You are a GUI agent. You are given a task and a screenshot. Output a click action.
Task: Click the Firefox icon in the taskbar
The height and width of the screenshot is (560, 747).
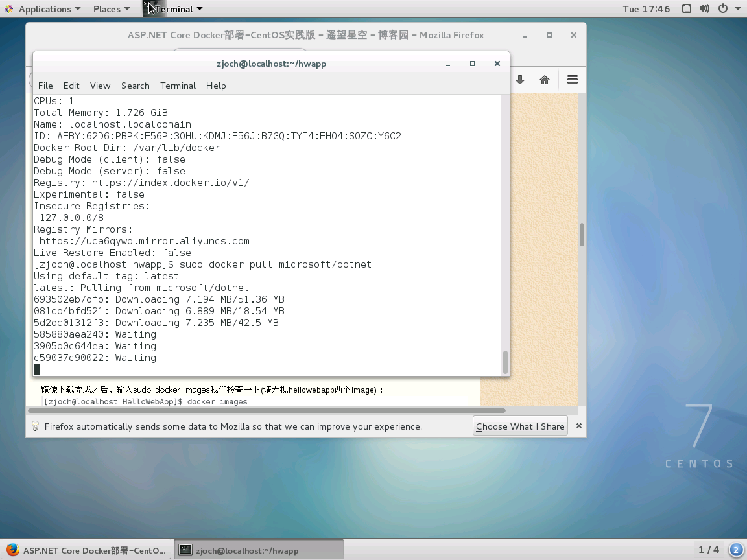pyautogui.click(x=12, y=550)
